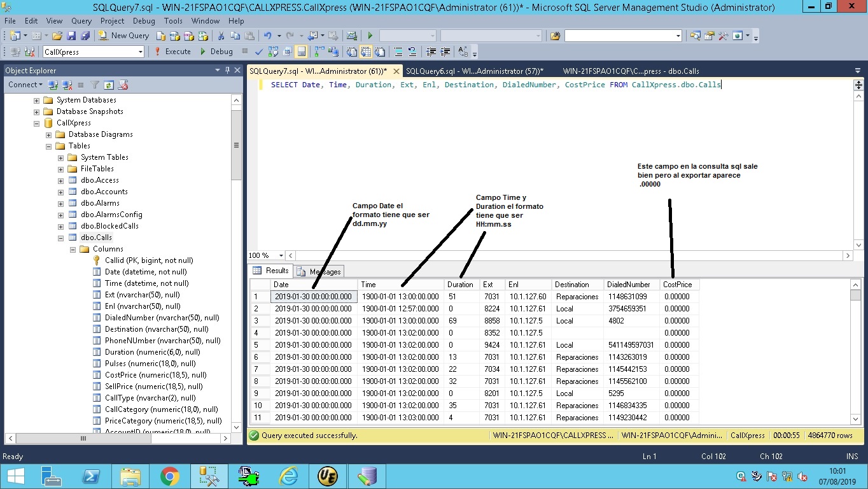Click the Save All toolbar icon
868x489 pixels.
(85, 36)
